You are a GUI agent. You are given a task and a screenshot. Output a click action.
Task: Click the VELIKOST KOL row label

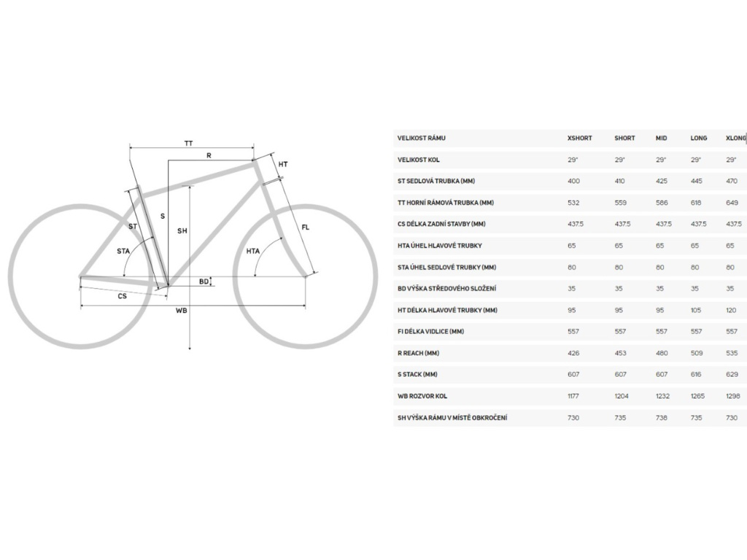[x=419, y=160]
